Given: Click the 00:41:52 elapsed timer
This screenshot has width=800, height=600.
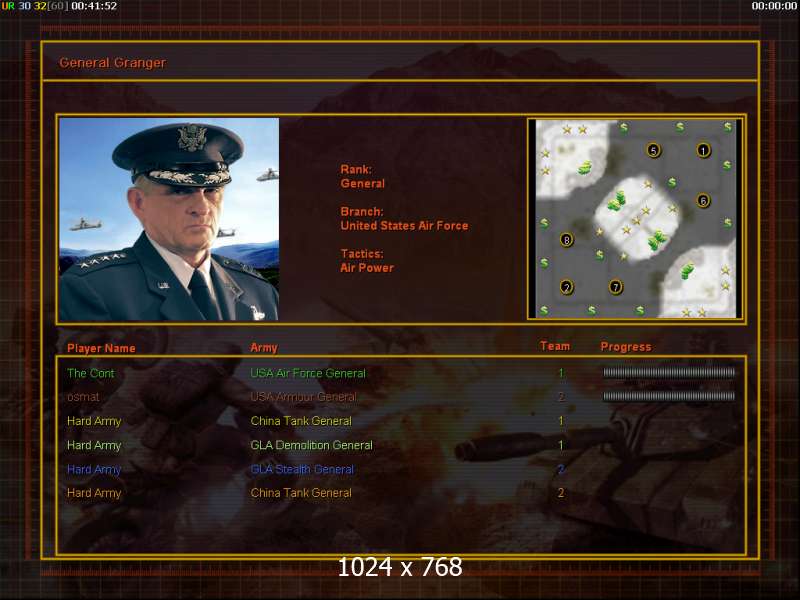Looking at the screenshot, I should coord(94,6).
